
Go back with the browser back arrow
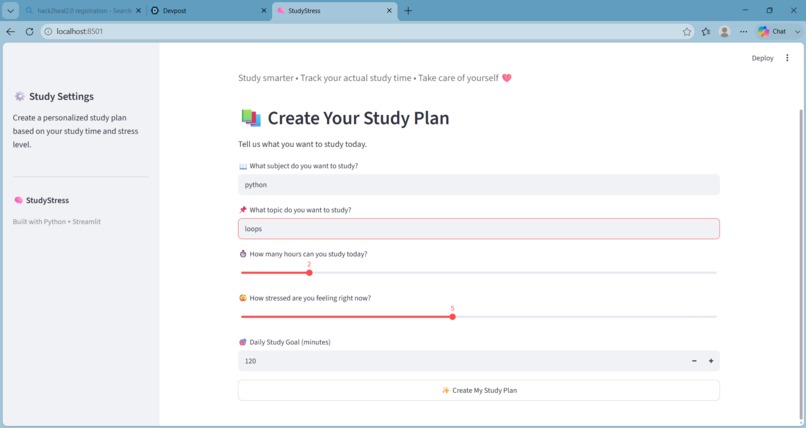11,31
